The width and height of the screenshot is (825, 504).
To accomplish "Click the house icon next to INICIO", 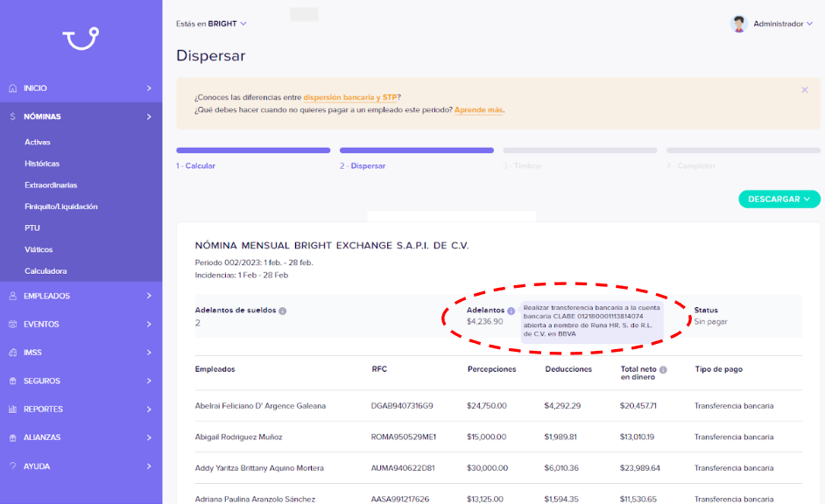I will pos(12,88).
